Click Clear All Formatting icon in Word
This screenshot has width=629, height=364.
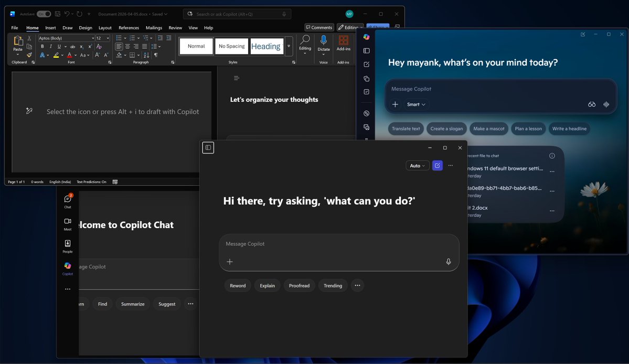99,47
